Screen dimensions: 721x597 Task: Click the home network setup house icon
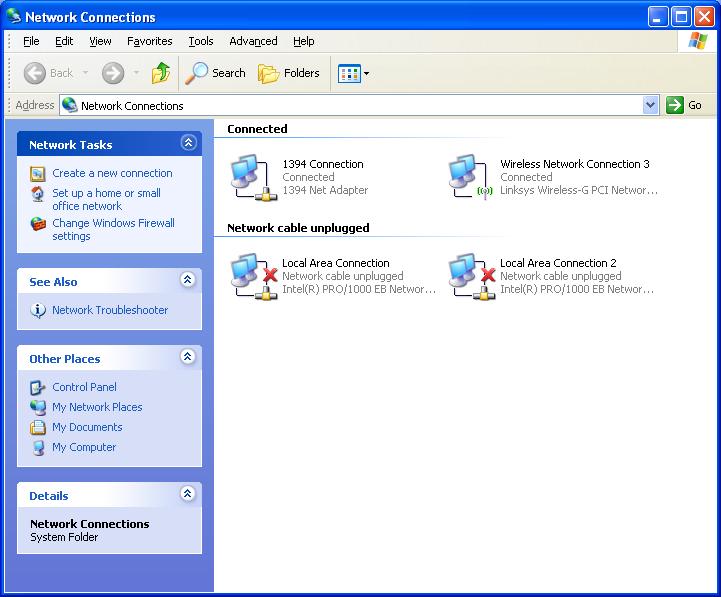click(x=38, y=194)
